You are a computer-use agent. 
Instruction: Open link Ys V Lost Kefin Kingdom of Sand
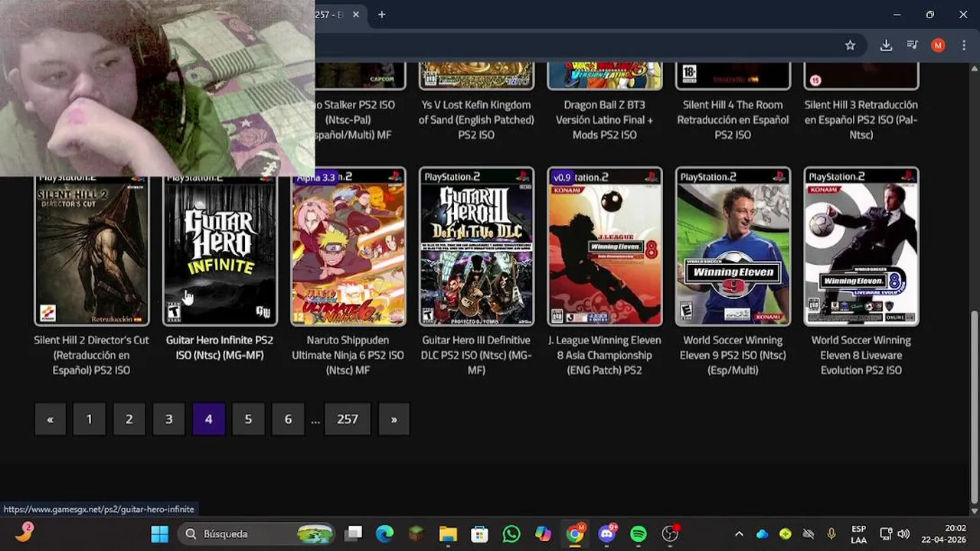pos(476,119)
